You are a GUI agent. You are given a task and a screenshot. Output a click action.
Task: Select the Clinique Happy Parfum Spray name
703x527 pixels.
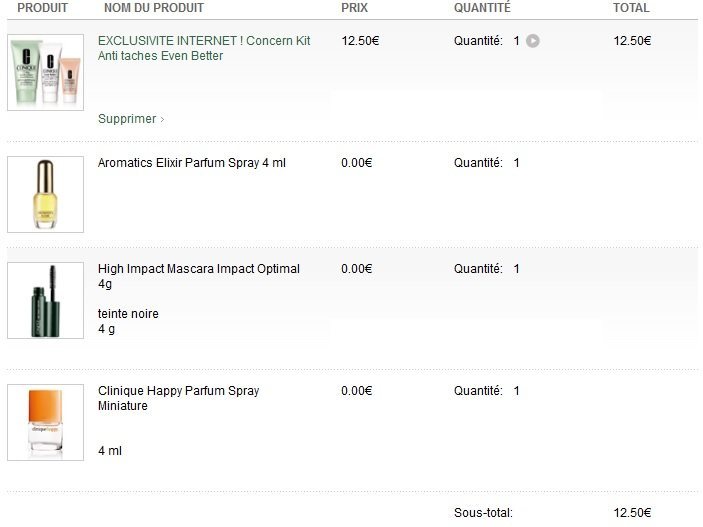tap(178, 398)
